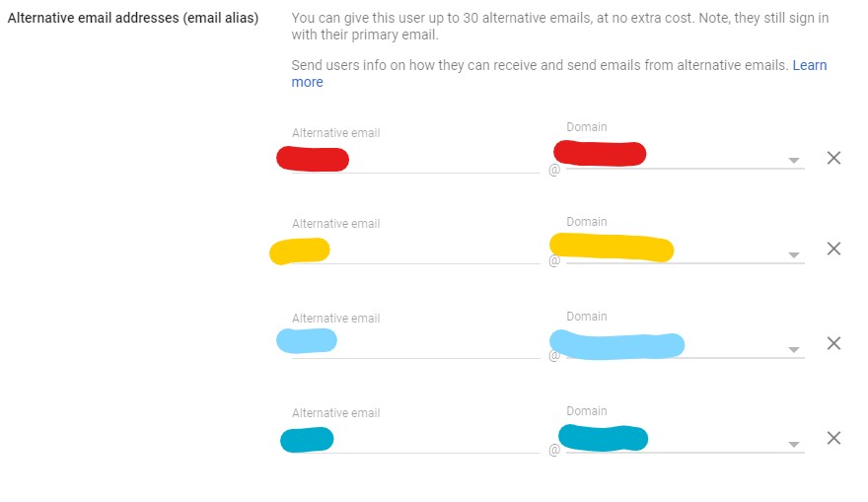This screenshot has height=502, width=868.
Task: Click the teal-marked domain value in the fourth row
Action: 603,437
